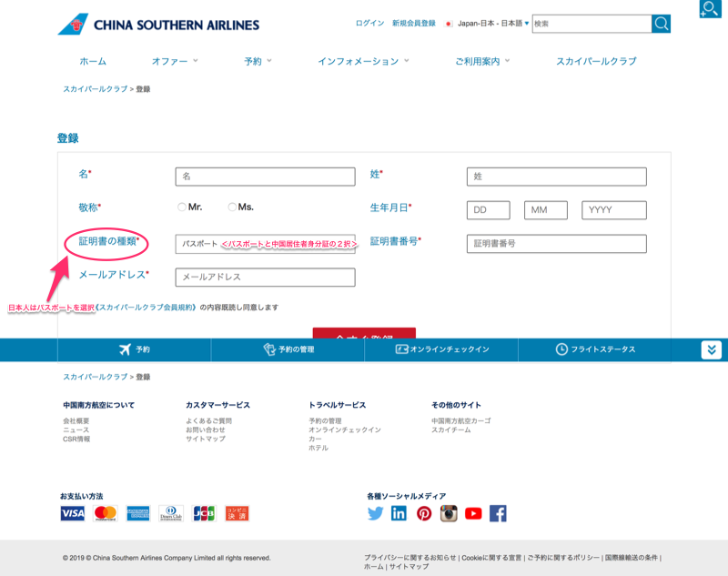Click the China Southern Airlines logo
Screen dimensions: 728x576
158,25
